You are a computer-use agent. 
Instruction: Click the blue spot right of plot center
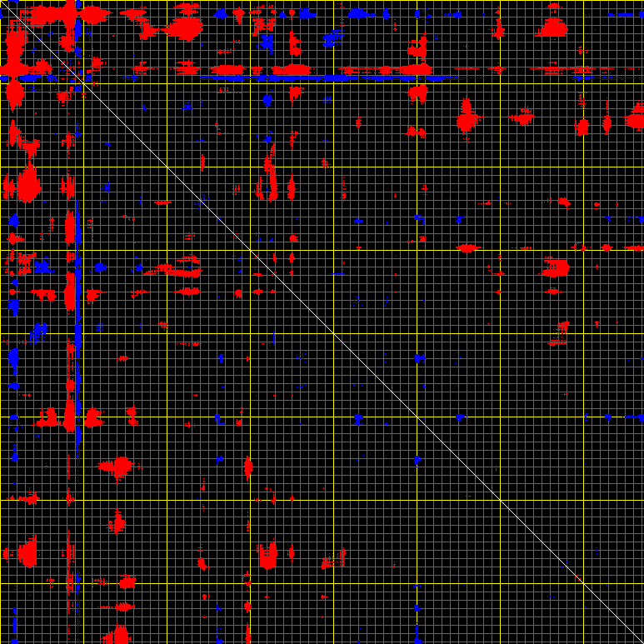pyautogui.click(x=420, y=358)
